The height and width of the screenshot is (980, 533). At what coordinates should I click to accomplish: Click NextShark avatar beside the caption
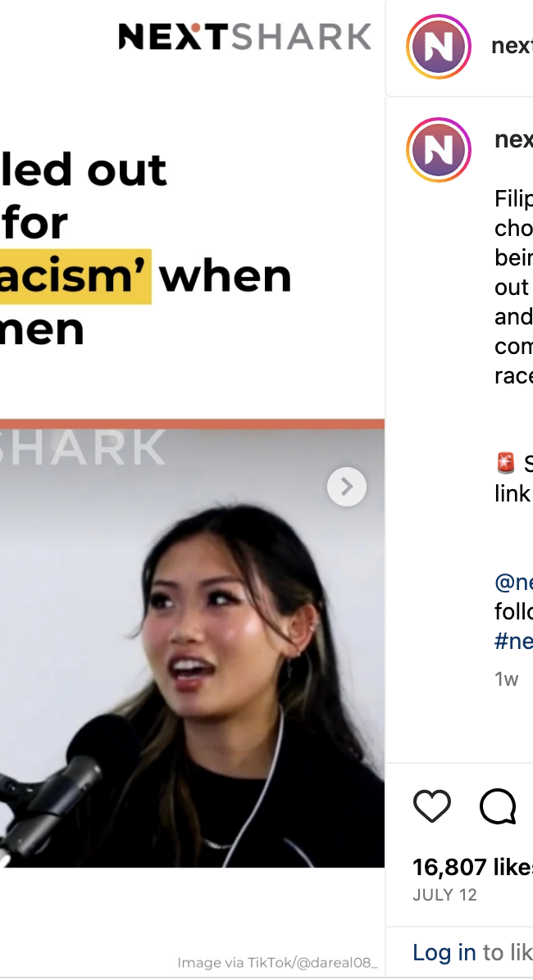[439, 150]
